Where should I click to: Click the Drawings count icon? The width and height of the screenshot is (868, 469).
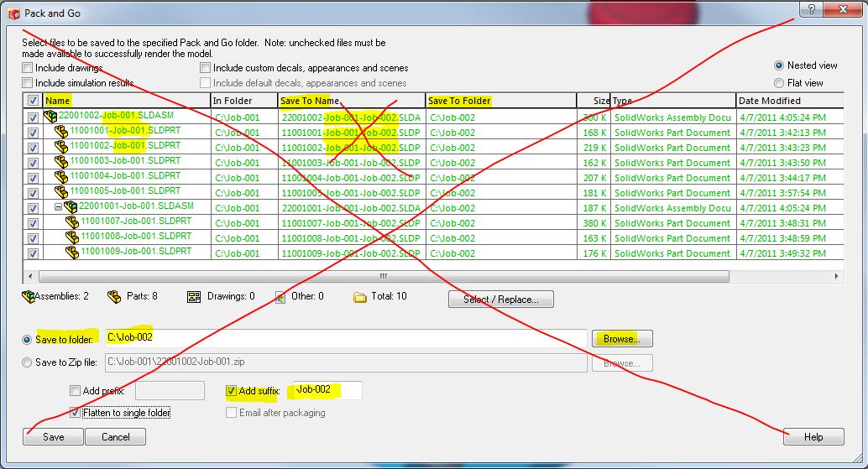(x=194, y=297)
